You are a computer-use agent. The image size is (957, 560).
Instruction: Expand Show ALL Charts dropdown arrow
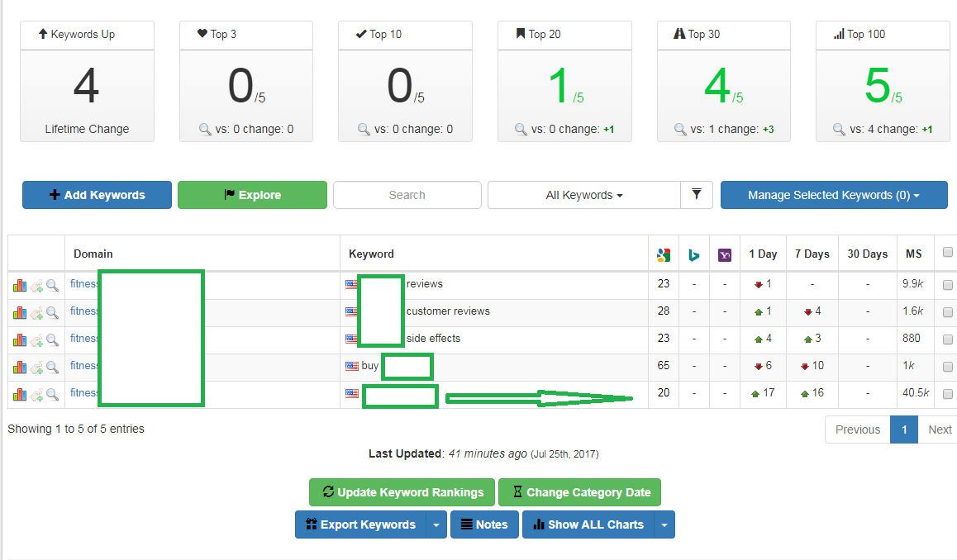(664, 524)
